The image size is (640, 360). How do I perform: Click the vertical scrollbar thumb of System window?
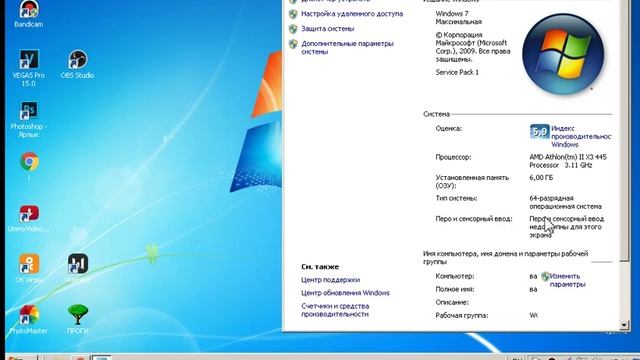pyautogui.click(x=624, y=131)
